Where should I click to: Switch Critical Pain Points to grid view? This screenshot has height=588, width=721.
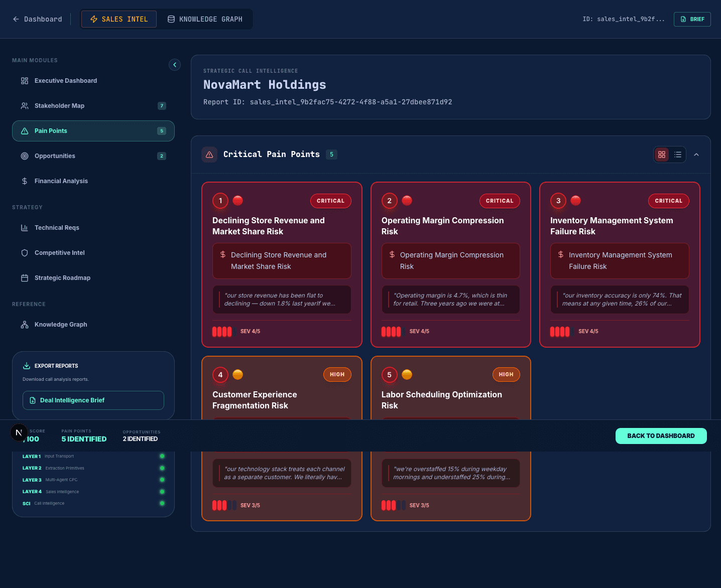pos(662,155)
